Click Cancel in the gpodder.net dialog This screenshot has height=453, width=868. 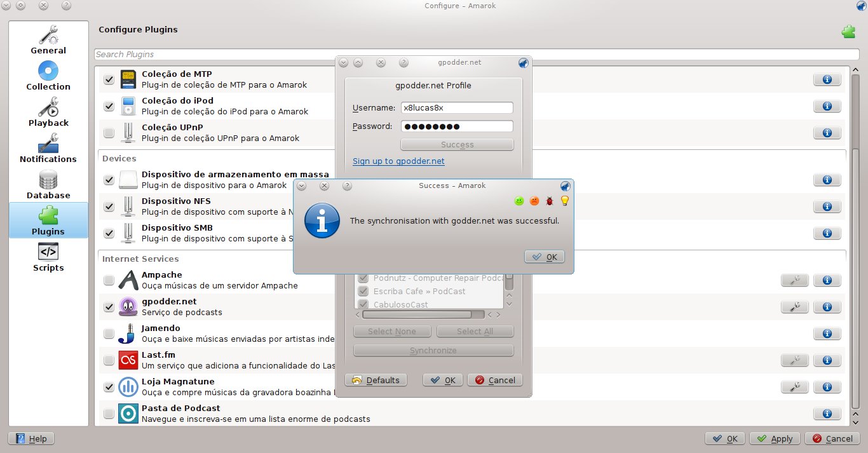495,380
